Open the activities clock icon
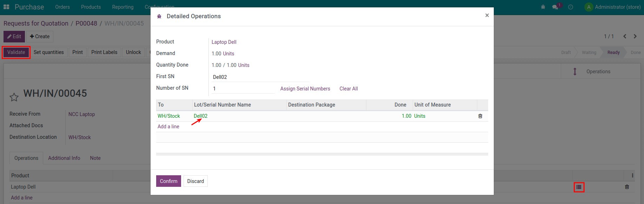 pyautogui.click(x=571, y=7)
